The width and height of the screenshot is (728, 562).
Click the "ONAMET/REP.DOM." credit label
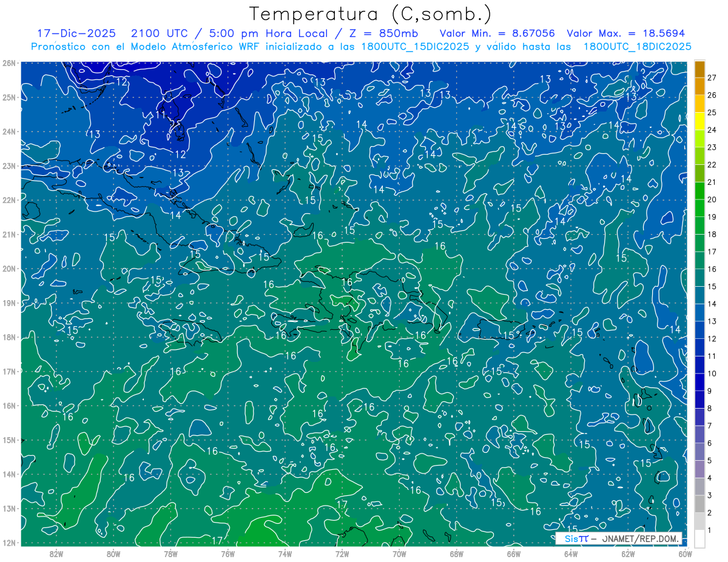click(641, 538)
